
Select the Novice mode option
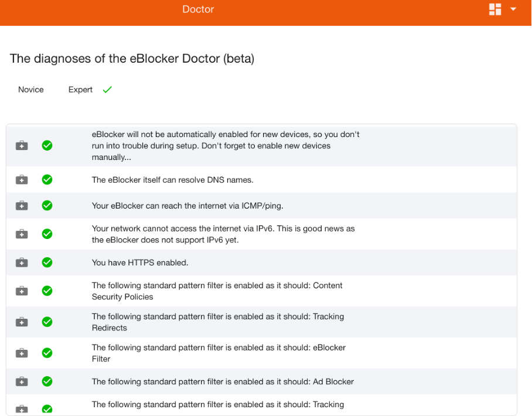coord(31,90)
